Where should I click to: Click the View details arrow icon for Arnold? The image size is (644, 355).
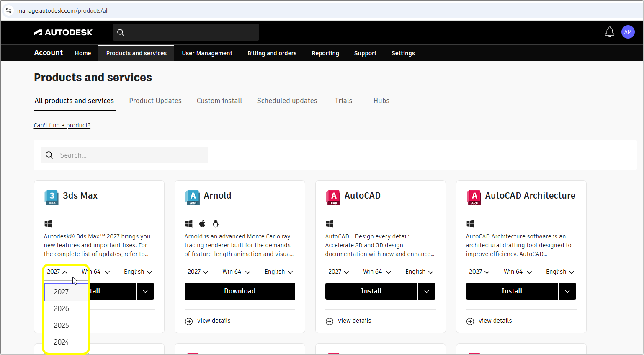189,321
